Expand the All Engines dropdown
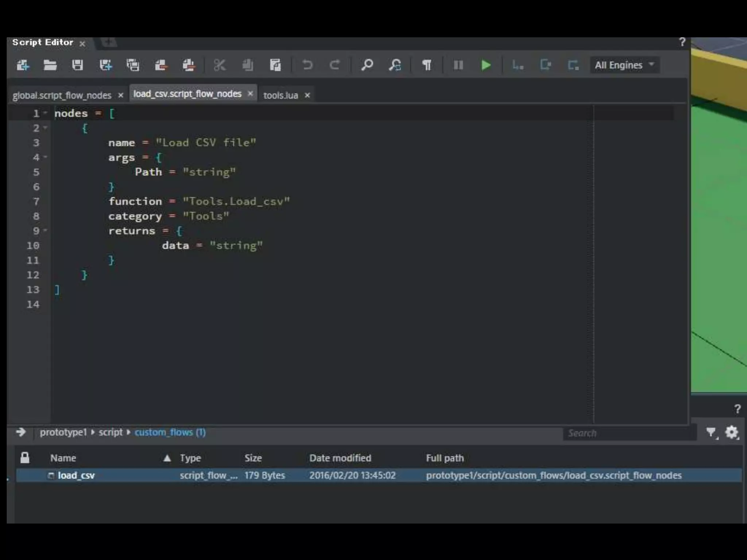The width and height of the screenshot is (747, 560). coord(624,65)
